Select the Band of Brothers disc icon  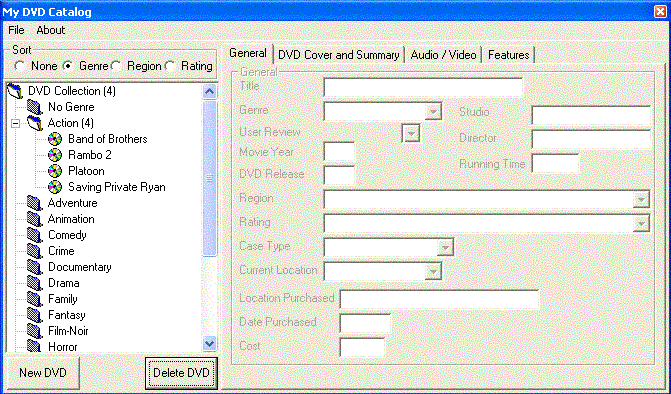55,139
